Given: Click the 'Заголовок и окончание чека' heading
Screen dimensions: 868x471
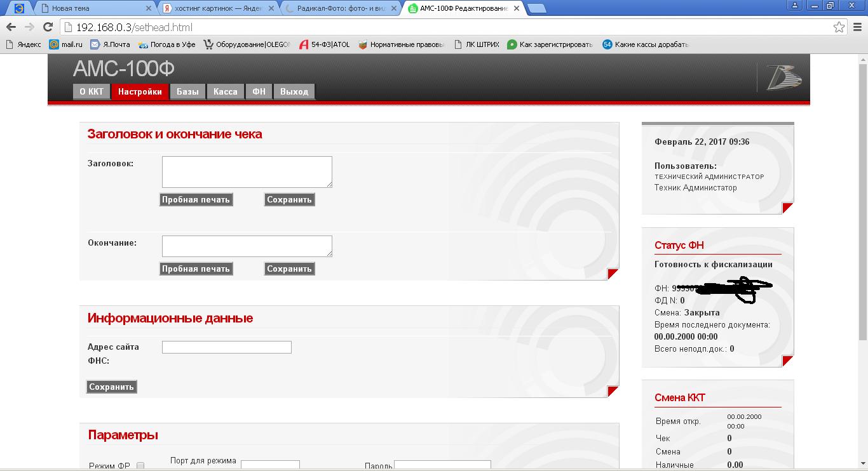Looking at the screenshot, I should (175, 134).
